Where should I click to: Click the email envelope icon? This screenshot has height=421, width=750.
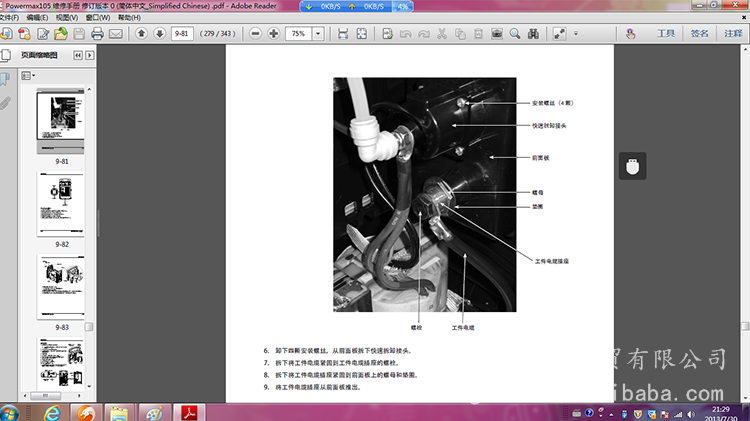pyautogui.click(x=116, y=34)
